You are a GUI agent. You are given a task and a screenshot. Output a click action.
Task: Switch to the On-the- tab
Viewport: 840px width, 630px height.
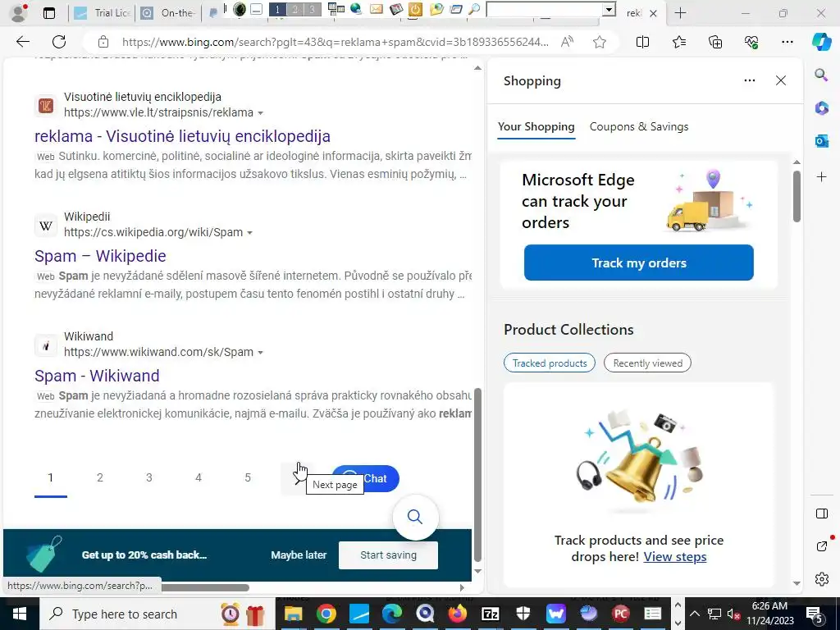coord(168,13)
